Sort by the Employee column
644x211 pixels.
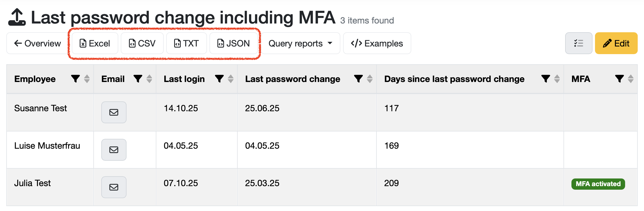pos(87,79)
